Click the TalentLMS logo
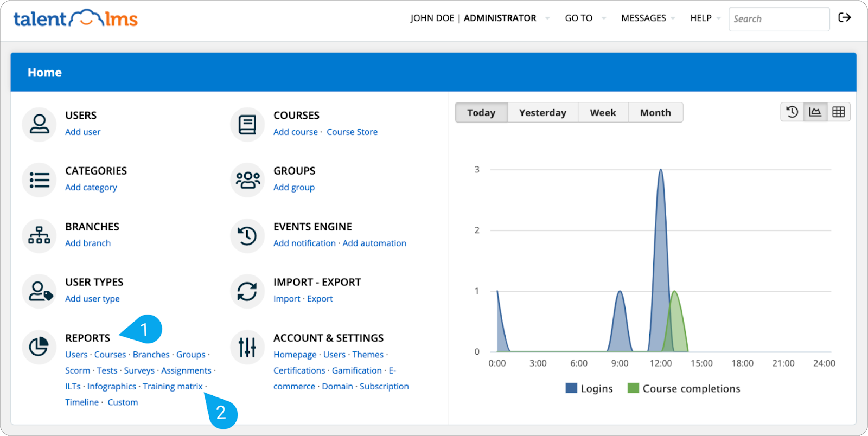868x436 pixels. (x=75, y=18)
